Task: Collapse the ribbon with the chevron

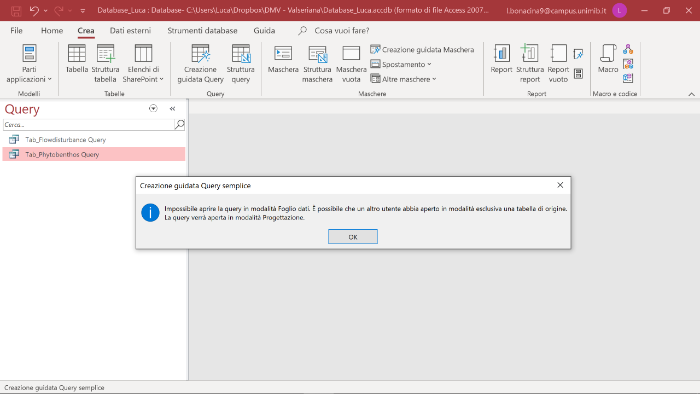Action: tap(692, 94)
